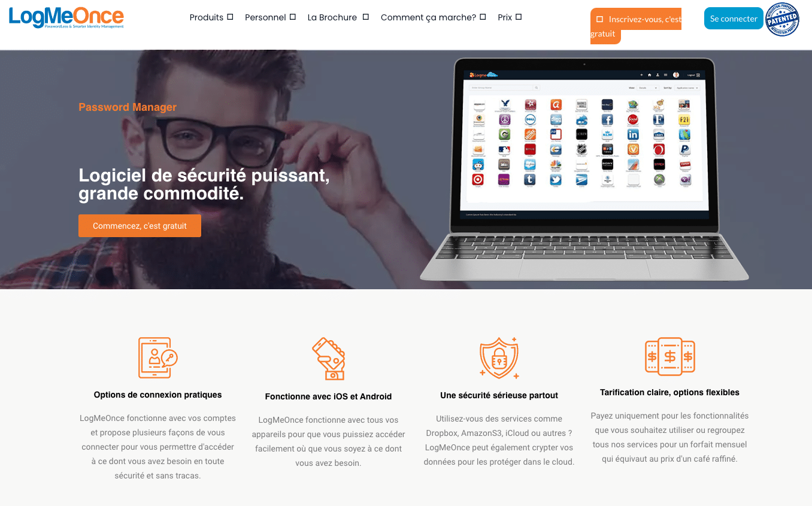812x506 pixels.
Task: Click Commencez, c'est gratuit button
Action: click(x=140, y=226)
